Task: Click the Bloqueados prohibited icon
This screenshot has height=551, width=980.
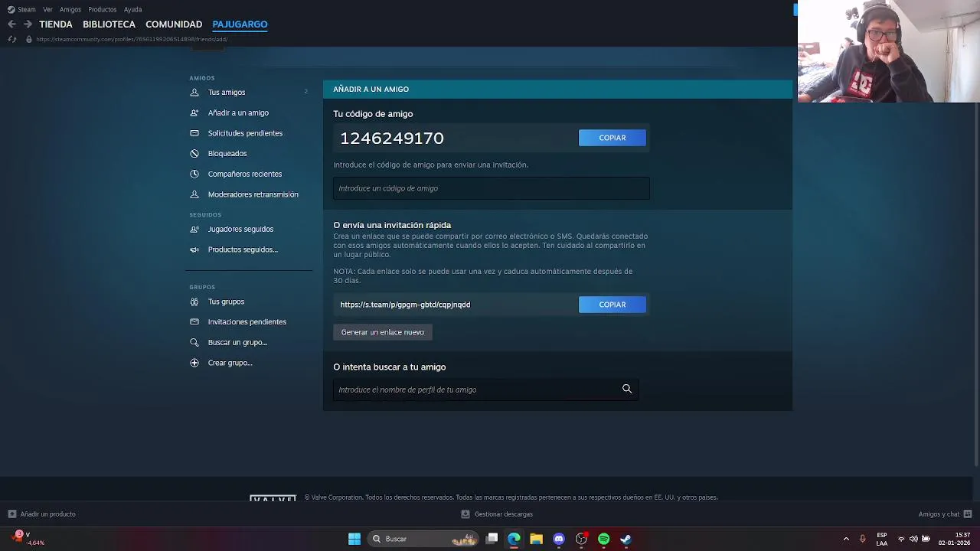Action: (x=194, y=154)
